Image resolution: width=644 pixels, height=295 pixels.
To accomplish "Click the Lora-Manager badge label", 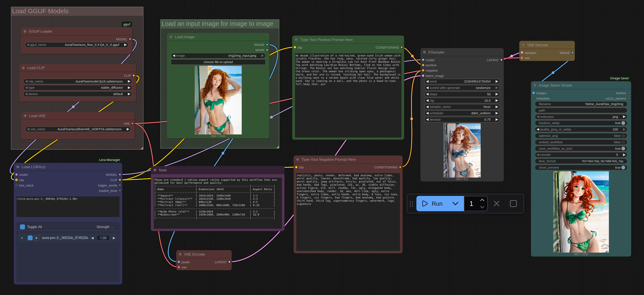I will pos(109,160).
